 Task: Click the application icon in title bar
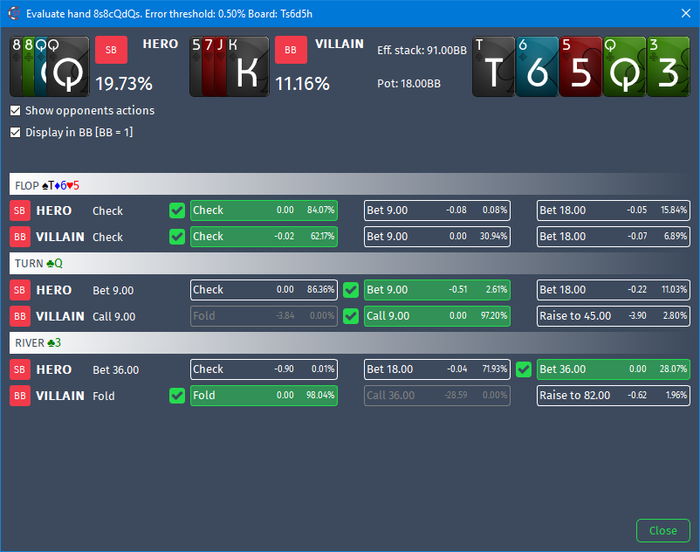click(14, 13)
